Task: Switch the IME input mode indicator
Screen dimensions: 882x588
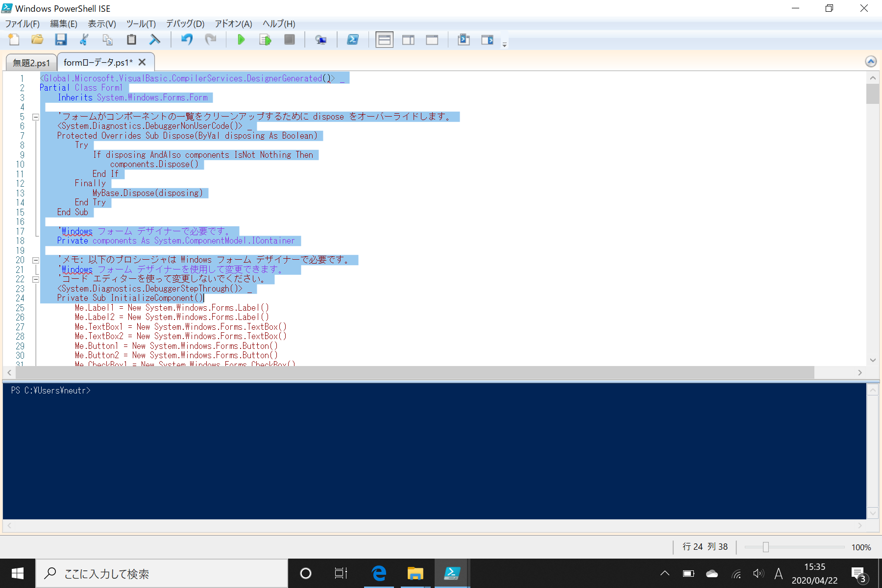Action: [x=779, y=573]
